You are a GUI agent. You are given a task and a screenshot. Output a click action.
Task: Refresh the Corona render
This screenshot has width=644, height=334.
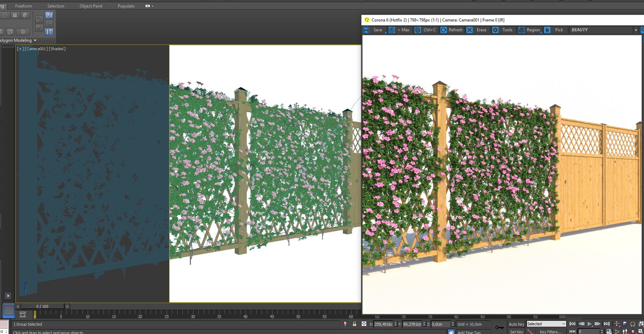coord(451,30)
